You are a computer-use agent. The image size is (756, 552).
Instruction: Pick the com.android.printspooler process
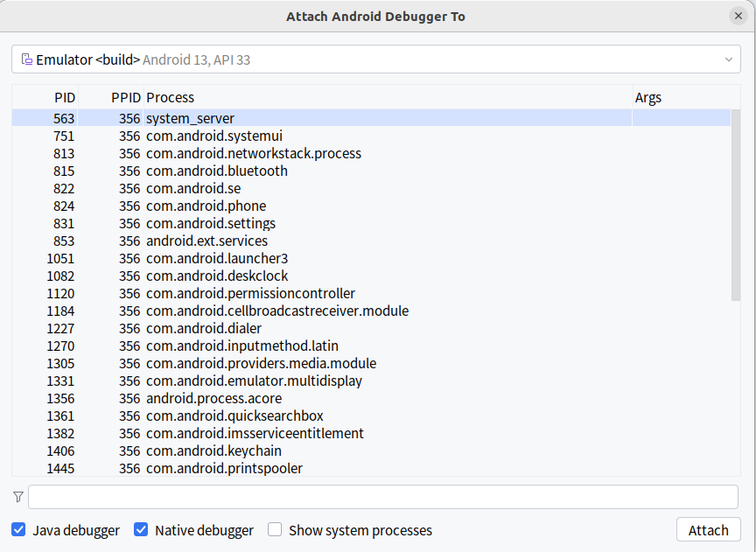click(x=371, y=468)
